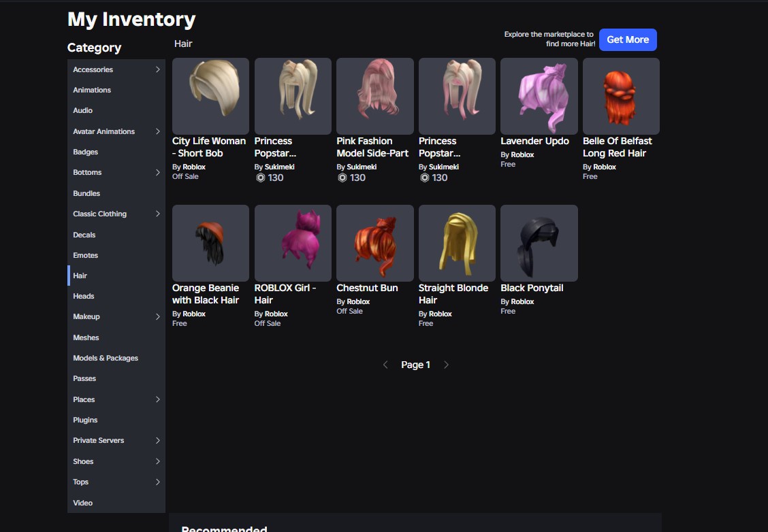
Task: Expand the Accessories category chevron
Action: [158, 69]
